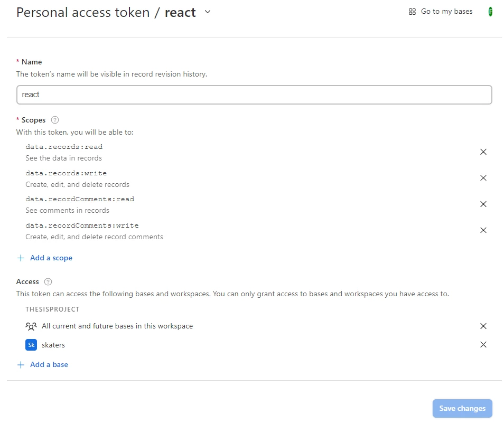Open the green user avatar menu

(490, 12)
